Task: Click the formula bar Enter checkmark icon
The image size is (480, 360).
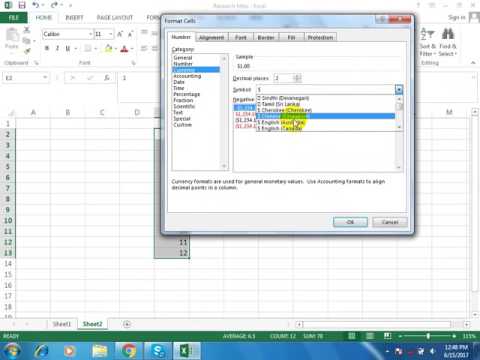Action: point(90,78)
